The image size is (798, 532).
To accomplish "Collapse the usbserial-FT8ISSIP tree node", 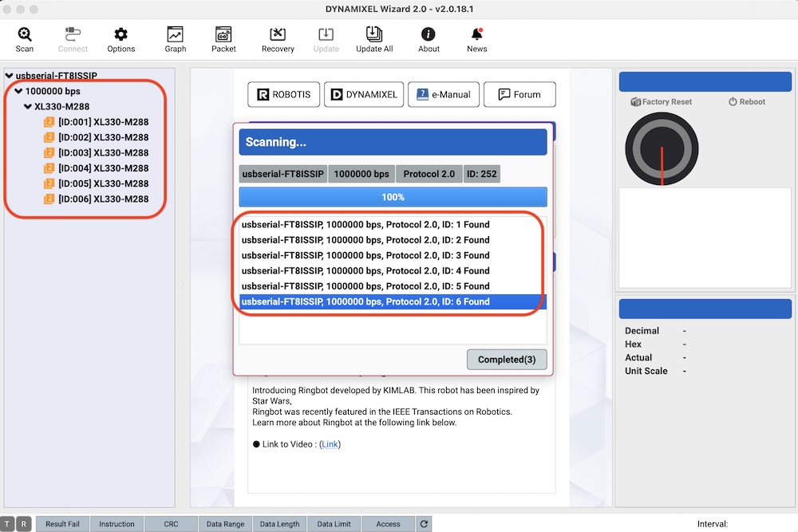I will click(x=9, y=77).
